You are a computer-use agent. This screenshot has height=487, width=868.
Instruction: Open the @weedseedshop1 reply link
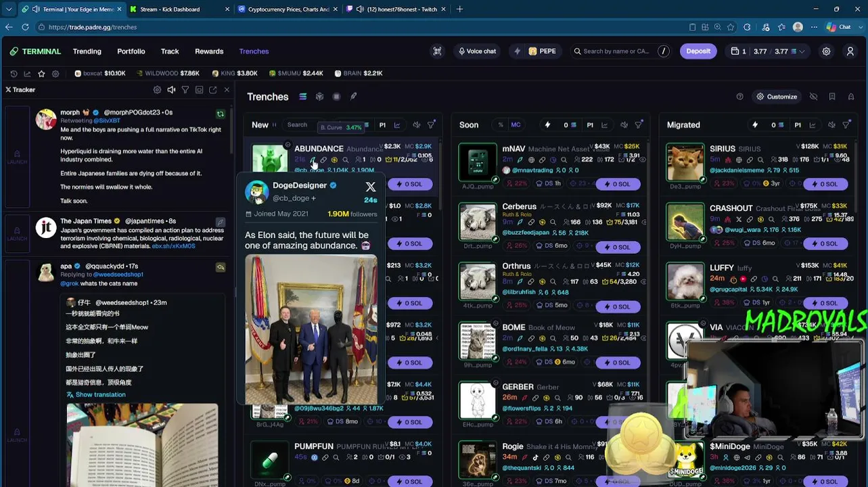[x=118, y=275]
